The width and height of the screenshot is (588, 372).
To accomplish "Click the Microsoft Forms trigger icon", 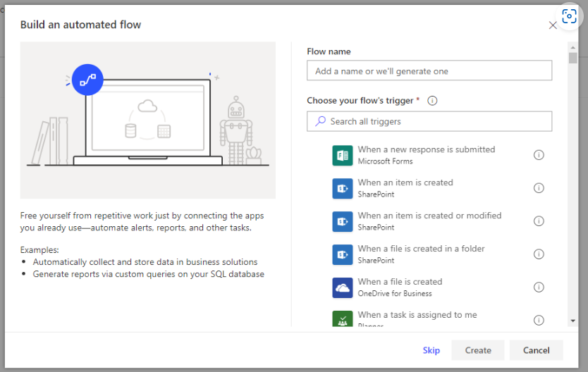I will pyautogui.click(x=343, y=155).
